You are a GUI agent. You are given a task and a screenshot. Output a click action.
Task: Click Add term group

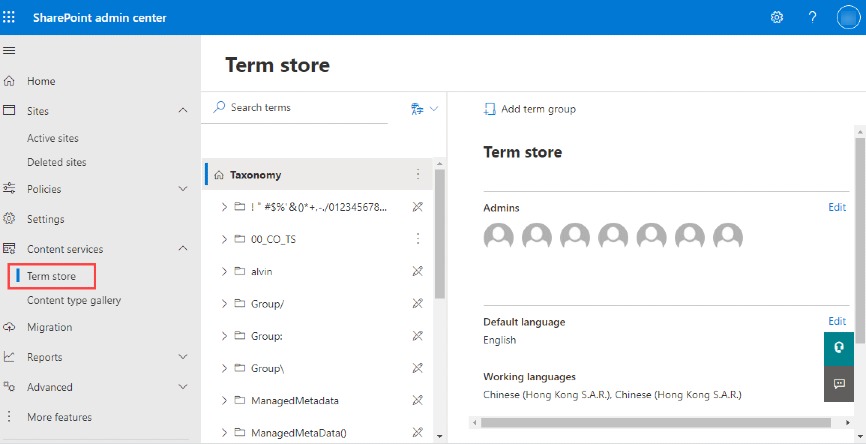(x=530, y=109)
